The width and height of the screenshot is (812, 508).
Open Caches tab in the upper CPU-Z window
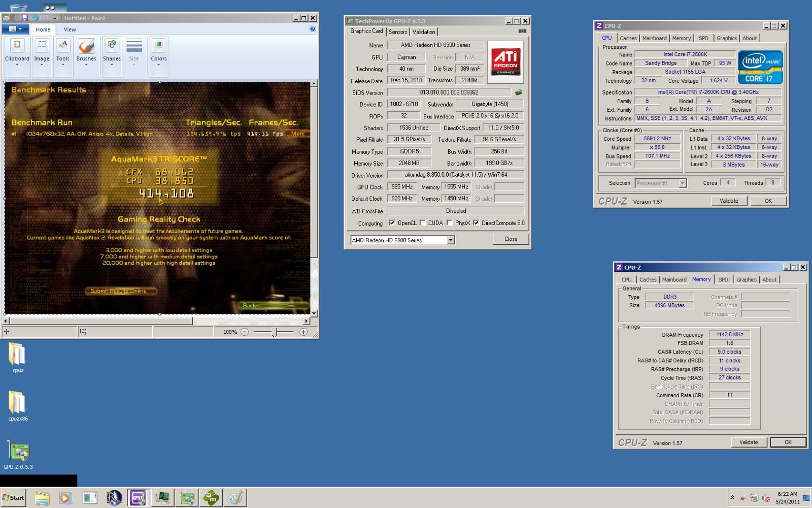pos(628,38)
